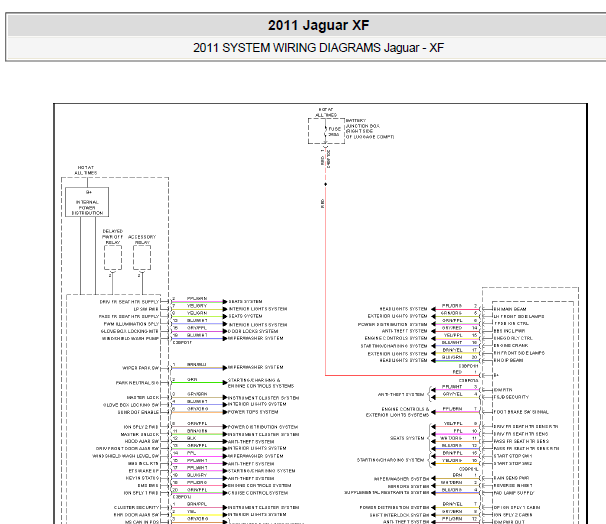Select "SUPPLEMENTAL RESTRAINTS SYSTEM" destination text
This screenshot has height=524, width=606.
[x=386, y=493]
